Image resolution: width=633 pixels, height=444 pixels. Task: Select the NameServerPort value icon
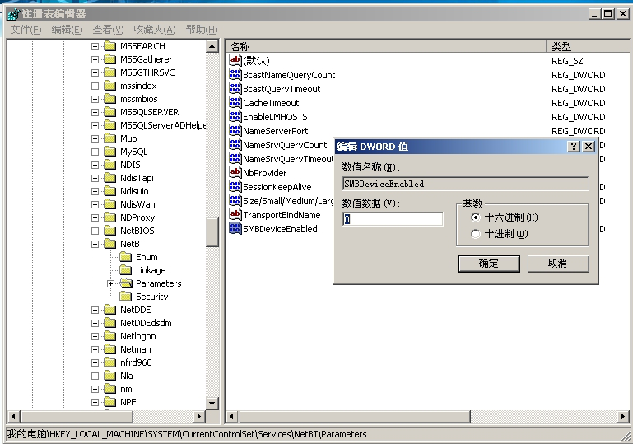point(235,130)
